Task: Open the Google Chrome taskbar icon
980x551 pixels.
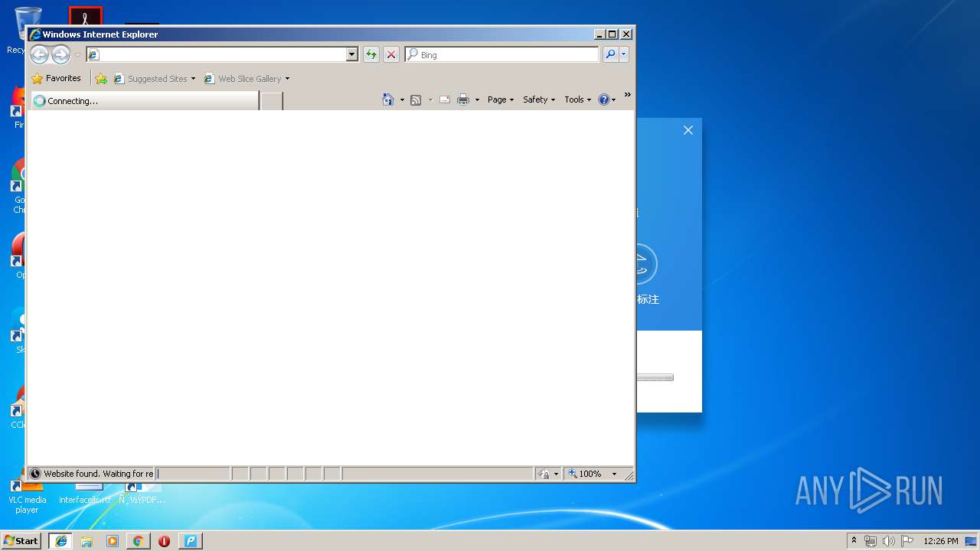Action: [x=138, y=541]
